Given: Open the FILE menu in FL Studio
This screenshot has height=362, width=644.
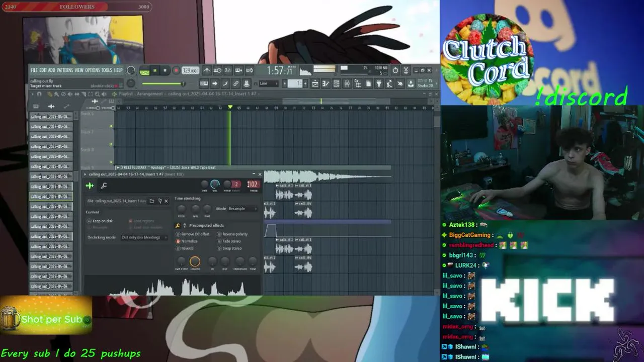Looking at the screenshot, I should pyautogui.click(x=34, y=70).
